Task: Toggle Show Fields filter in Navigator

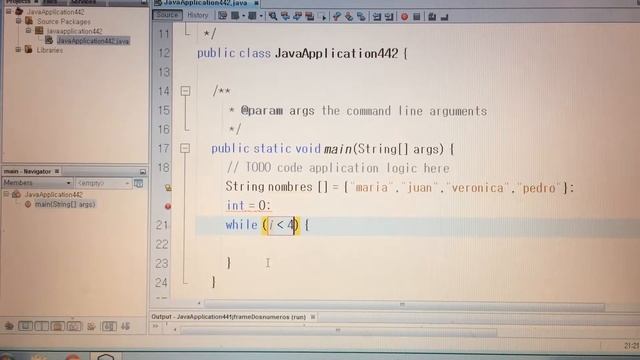Action: pos(25,326)
